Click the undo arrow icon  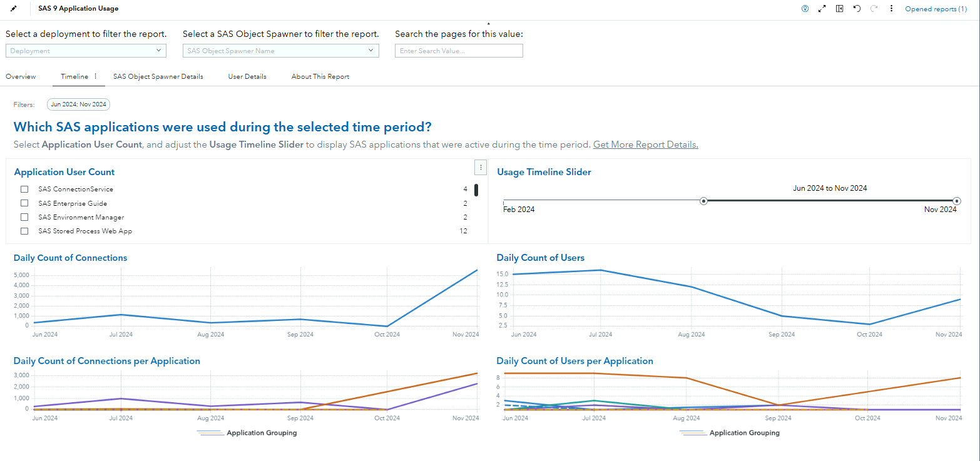[857, 8]
